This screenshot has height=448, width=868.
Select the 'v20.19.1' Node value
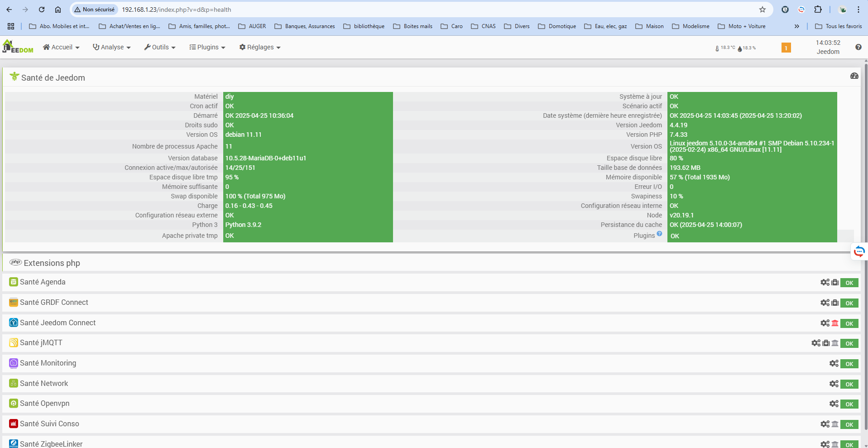[x=681, y=215]
